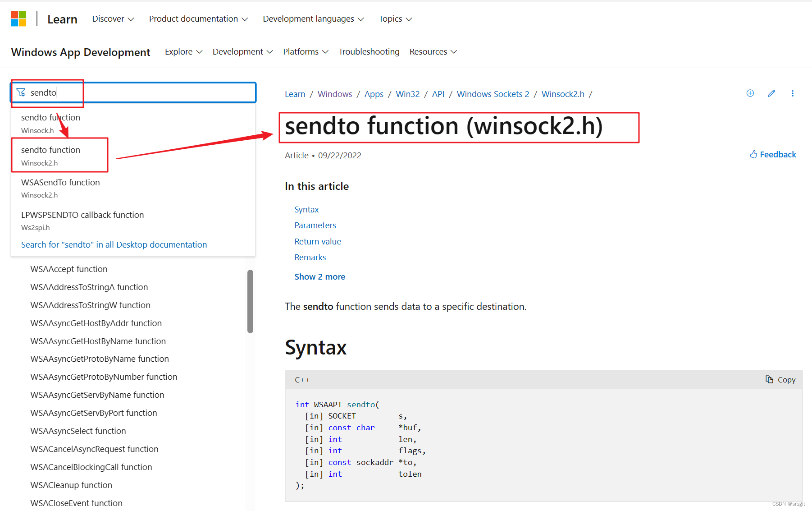Open WSACleanup function entry
This screenshot has width=812, height=511.
71,485
